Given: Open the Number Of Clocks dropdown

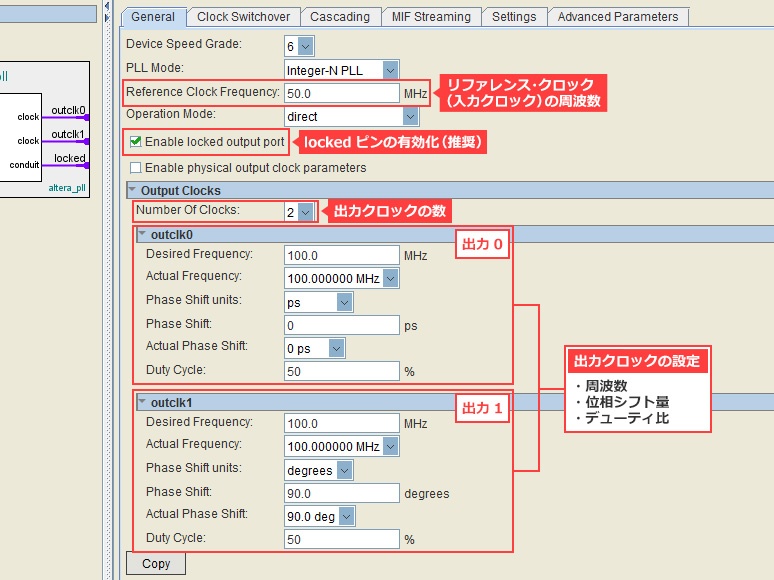Looking at the screenshot, I should (x=305, y=212).
